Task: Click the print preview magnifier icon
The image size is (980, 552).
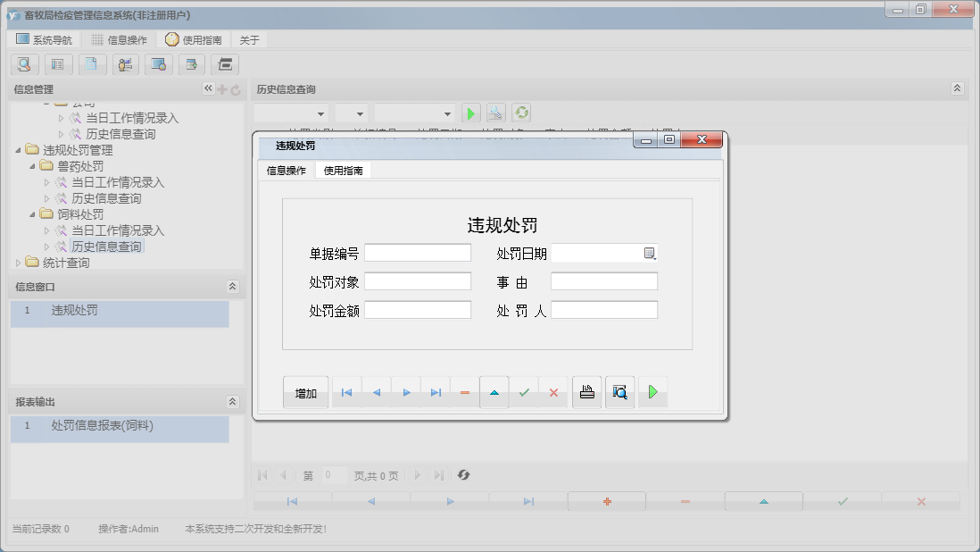Action: [x=619, y=392]
